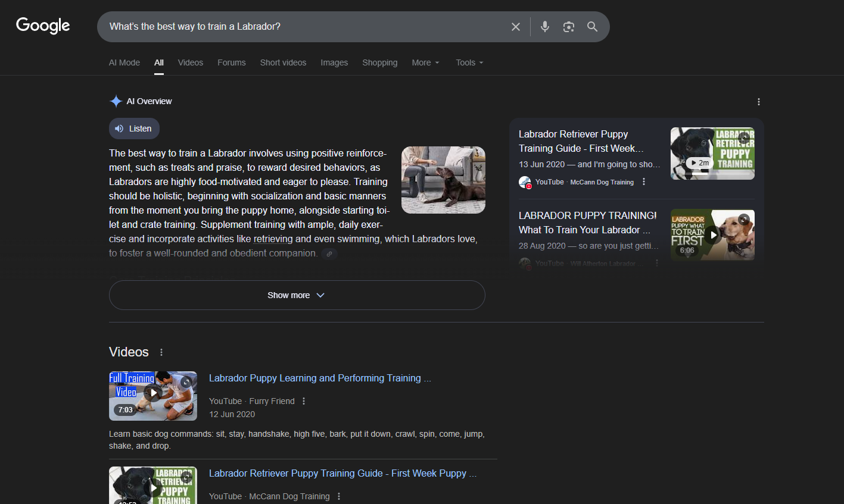This screenshot has height=504, width=844.
Task: Open Search by image camera icon
Action: [569, 27]
